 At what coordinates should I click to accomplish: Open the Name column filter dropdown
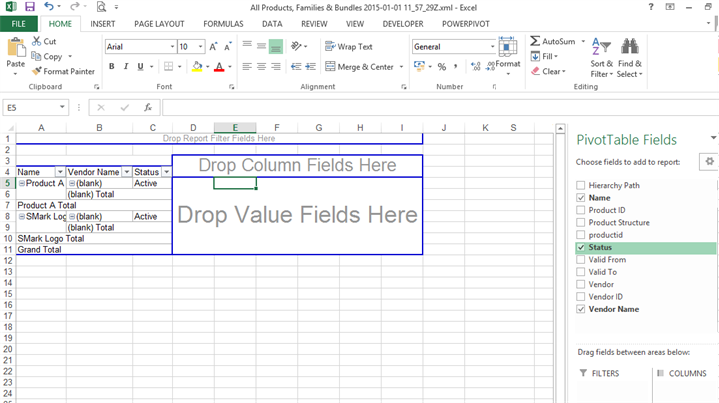[60, 172]
